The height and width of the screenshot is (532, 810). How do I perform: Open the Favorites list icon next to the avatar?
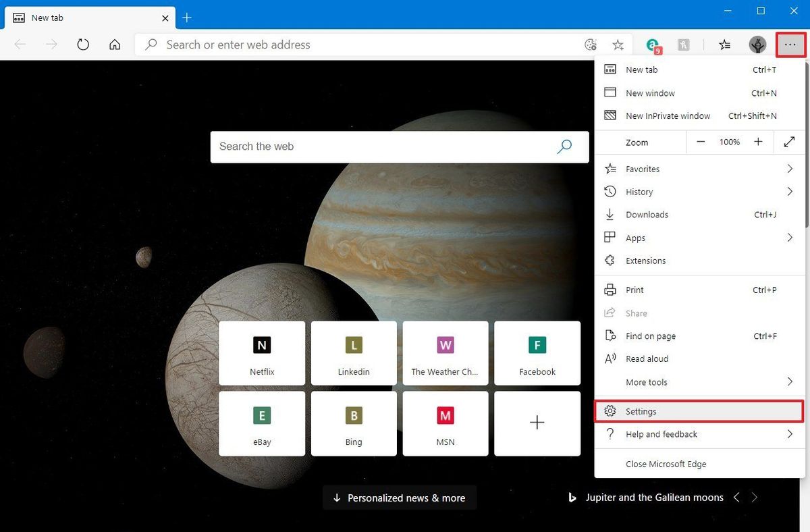pyautogui.click(x=724, y=45)
